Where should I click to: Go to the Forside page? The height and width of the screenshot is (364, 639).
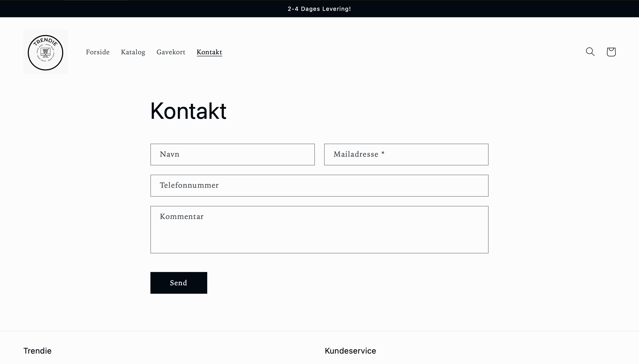pos(98,52)
